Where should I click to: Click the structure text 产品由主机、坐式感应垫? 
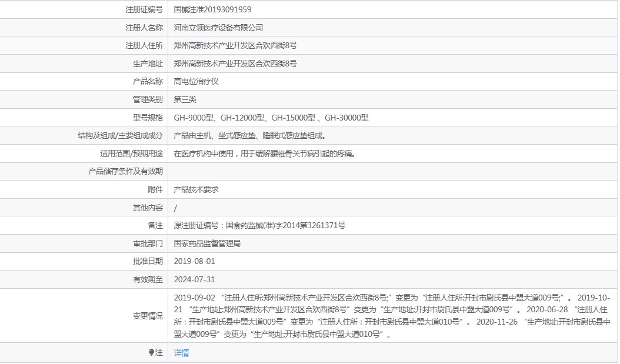(215, 136)
